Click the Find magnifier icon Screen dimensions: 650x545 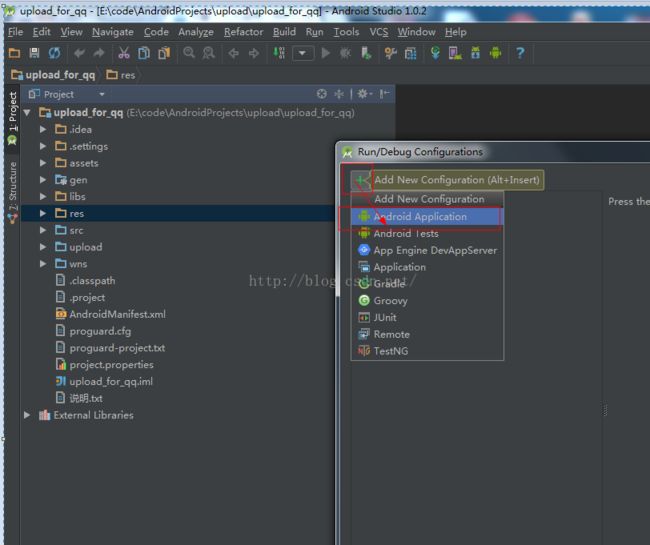pos(189,53)
